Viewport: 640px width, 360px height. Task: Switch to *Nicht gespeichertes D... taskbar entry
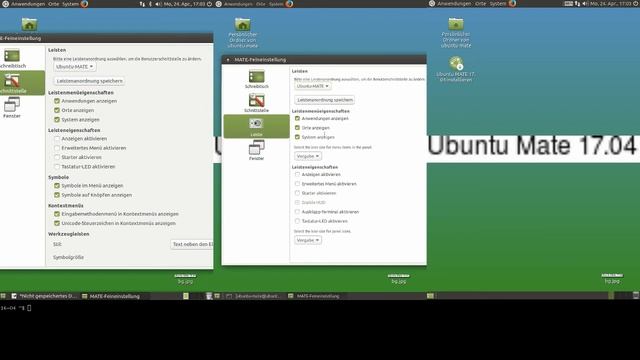tap(44, 296)
